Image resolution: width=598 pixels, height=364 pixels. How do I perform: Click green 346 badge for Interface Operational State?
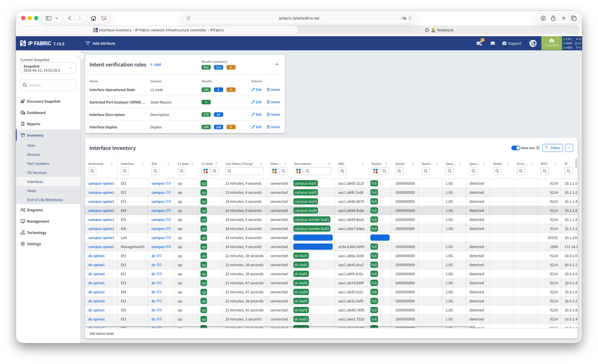pyautogui.click(x=206, y=90)
